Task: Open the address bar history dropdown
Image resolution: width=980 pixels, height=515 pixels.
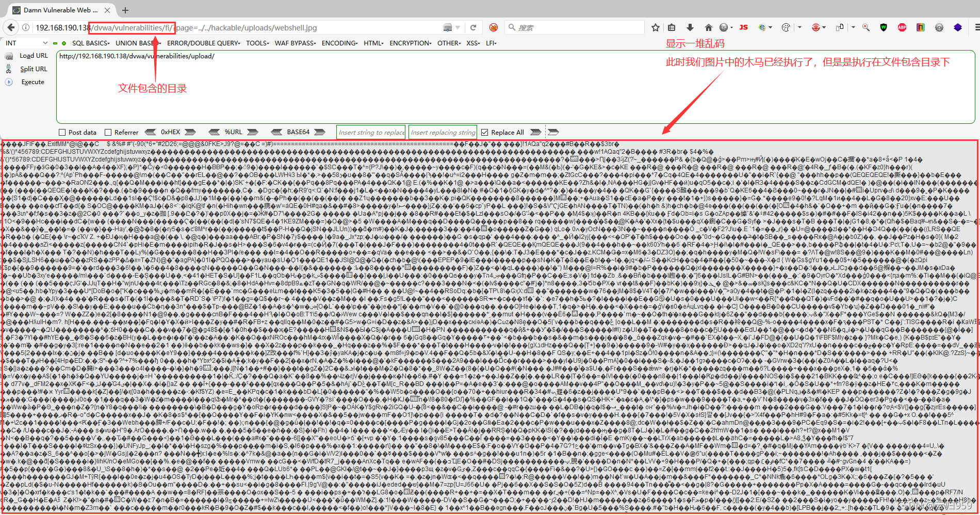Action: pos(458,27)
